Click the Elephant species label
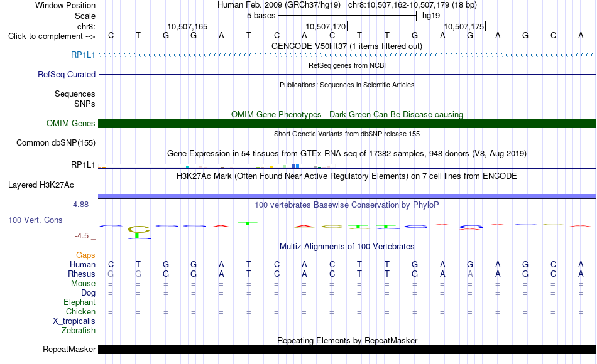 tap(79, 302)
